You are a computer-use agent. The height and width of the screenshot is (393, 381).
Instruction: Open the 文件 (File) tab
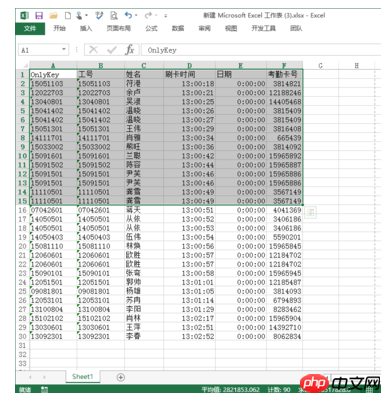(30, 29)
